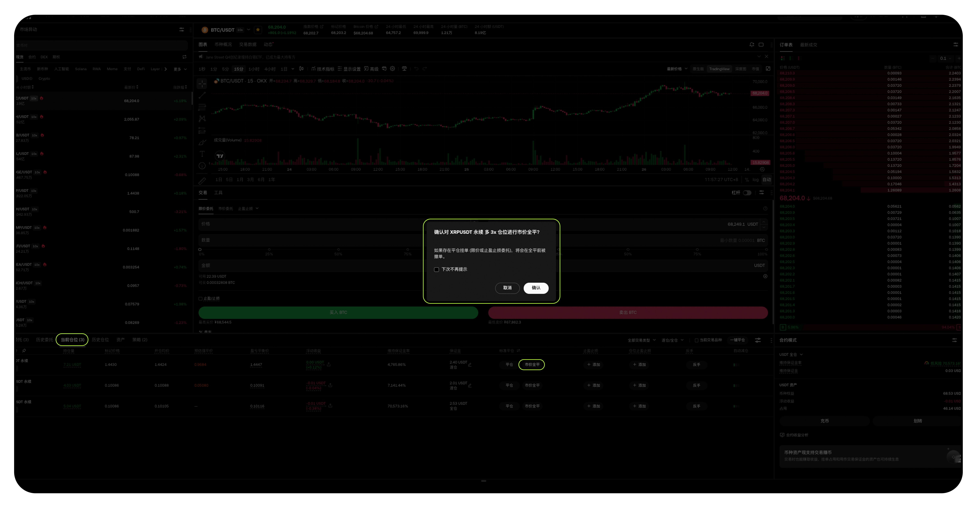Screen dimensions: 980x508
Task: Open the price alert bell icon
Action: point(752,45)
